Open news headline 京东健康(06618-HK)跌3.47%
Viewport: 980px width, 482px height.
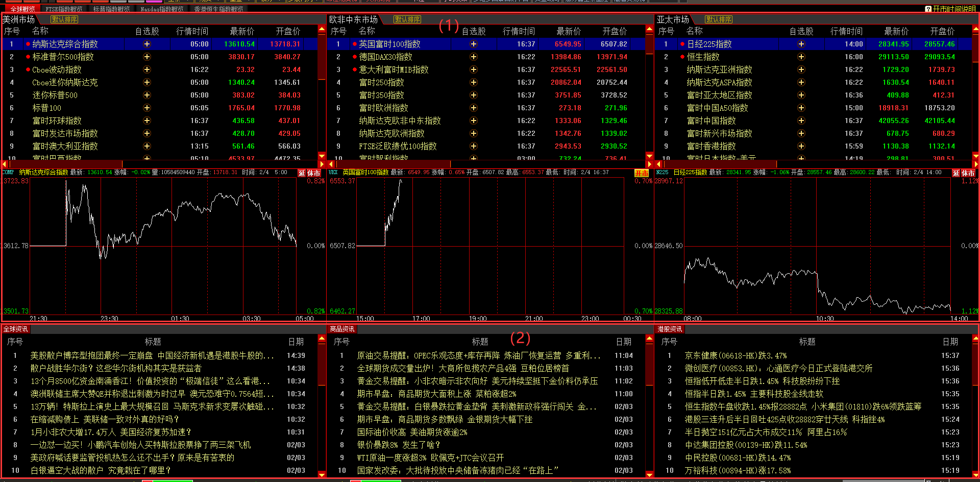[736, 355]
